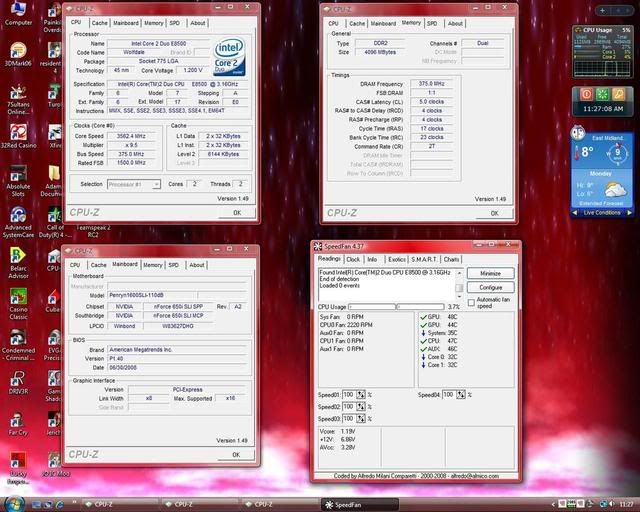640x512 pixels.
Task: Open the S.M.A.R.T. tab in SpeedFan
Action: (424, 259)
